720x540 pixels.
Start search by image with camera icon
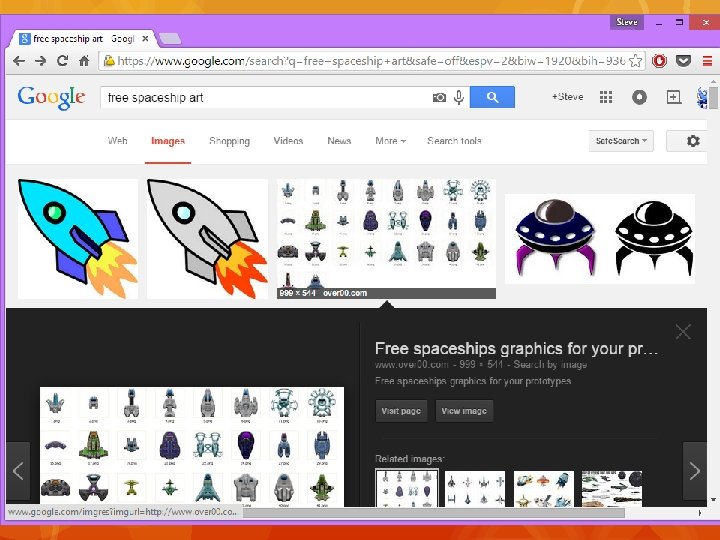(439, 97)
